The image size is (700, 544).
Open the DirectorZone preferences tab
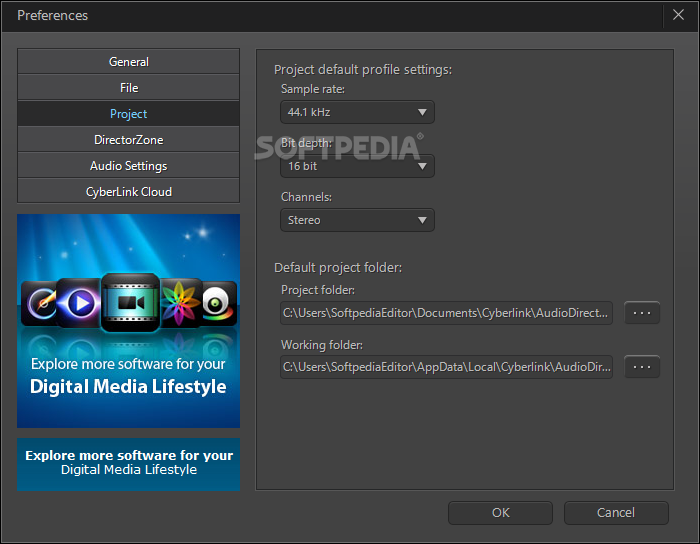(x=129, y=139)
